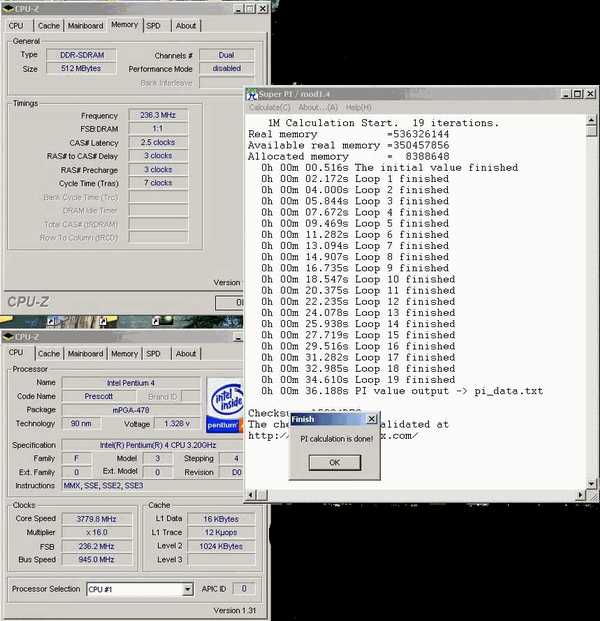The width and height of the screenshot is (600, 621).
Task: Click Super PI vertical scrollbar down arrow
Action: [x=591, y=484]
